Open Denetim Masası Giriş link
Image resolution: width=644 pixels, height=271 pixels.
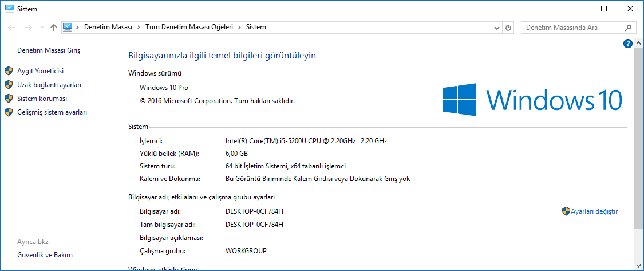pos(49,50)
